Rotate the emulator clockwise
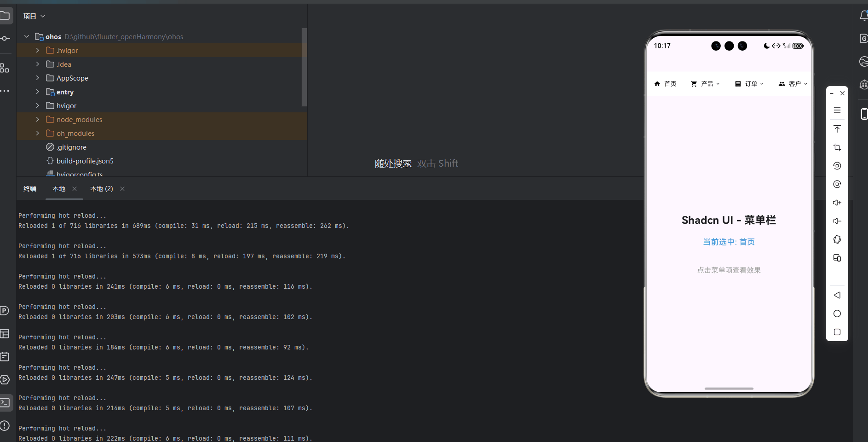Image resolution: width=868 pixels, height=442 pixels. [837, 184]
